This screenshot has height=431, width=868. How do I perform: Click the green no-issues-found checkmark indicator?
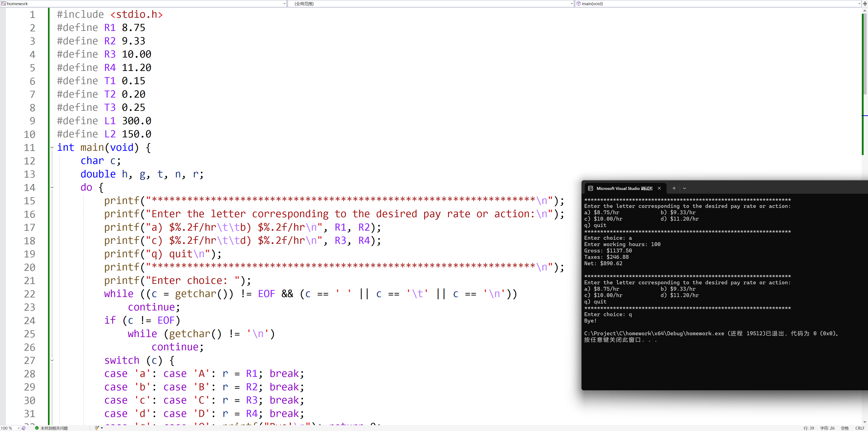(x=37, y=428)
